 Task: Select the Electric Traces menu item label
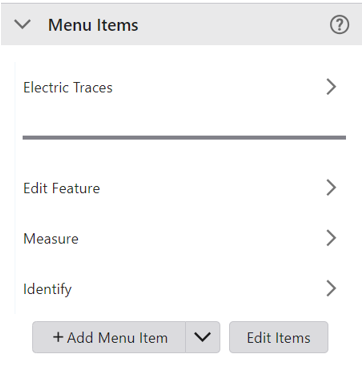point(68,87)
